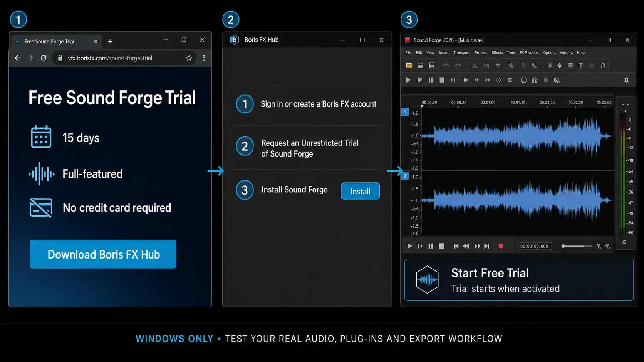Click Go to End in upper transport toolbar

coord(453,80)
